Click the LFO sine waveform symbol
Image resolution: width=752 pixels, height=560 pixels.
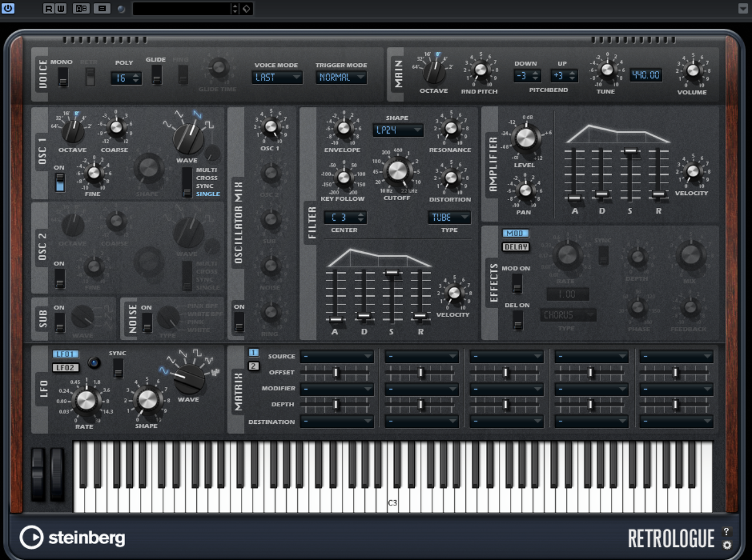tap(164, 371)
